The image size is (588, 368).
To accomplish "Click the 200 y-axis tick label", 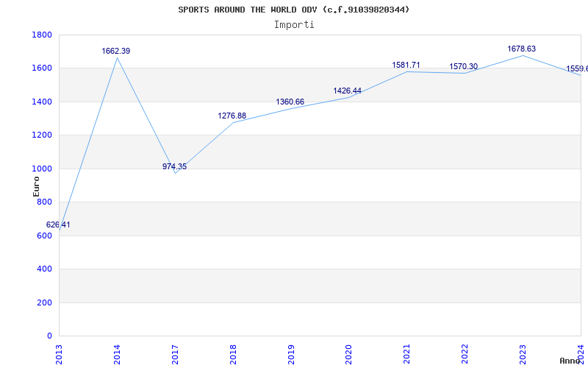I will [44, 302].
